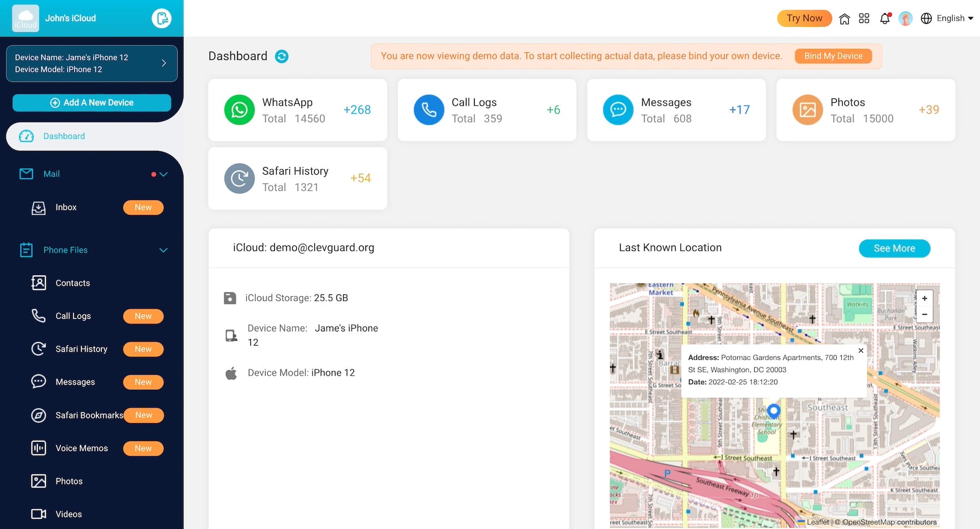This screenshot has height=529, width=980.
Task: Open the user profile avatar
Action: point(905,19)
